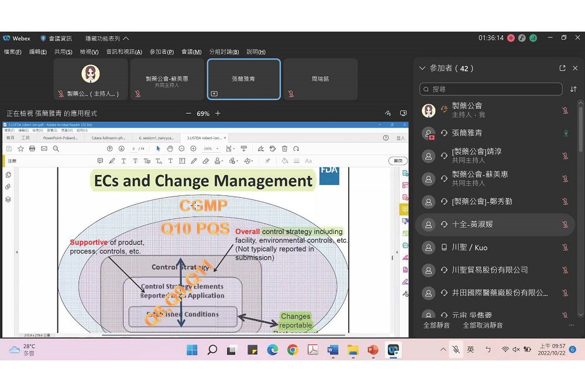Decrease shared view zoom below 69%
Viewport: 585px width, 392px height.
tap(188, 114)
